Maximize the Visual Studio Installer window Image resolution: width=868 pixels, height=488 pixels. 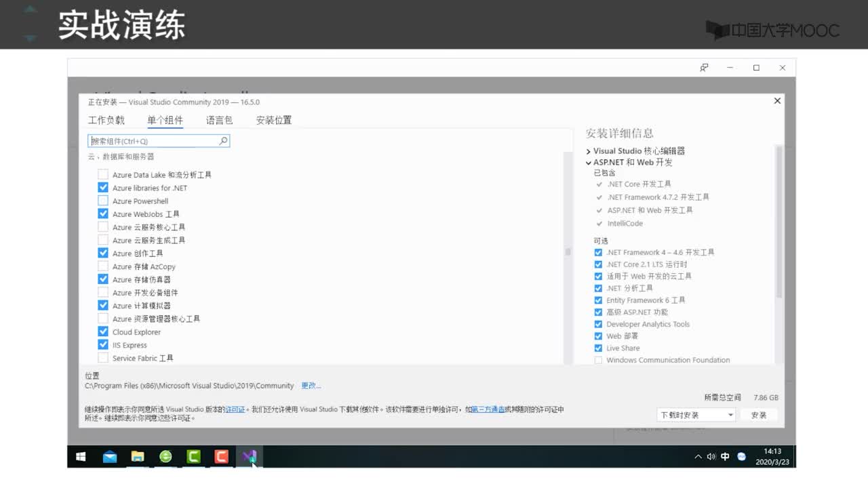[x=756, y=68]
